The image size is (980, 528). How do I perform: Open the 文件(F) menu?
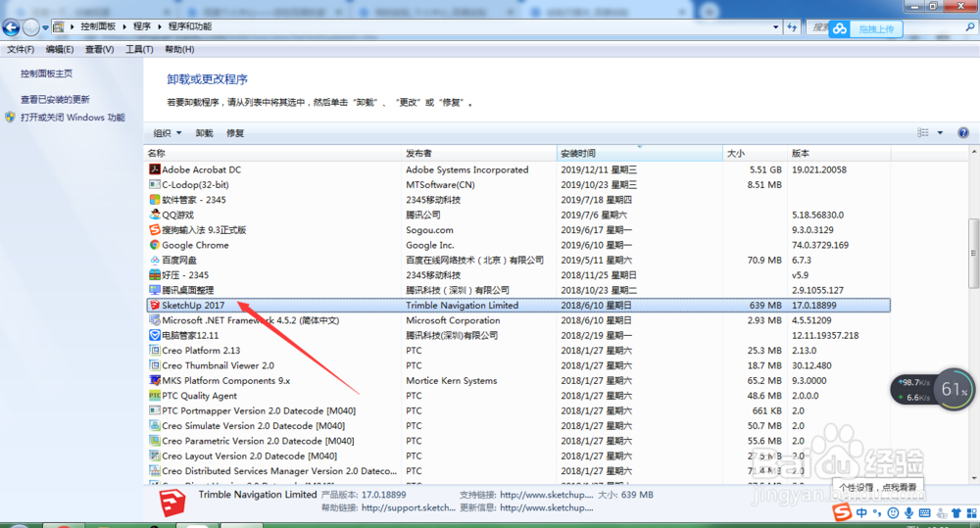click(21, 49)
